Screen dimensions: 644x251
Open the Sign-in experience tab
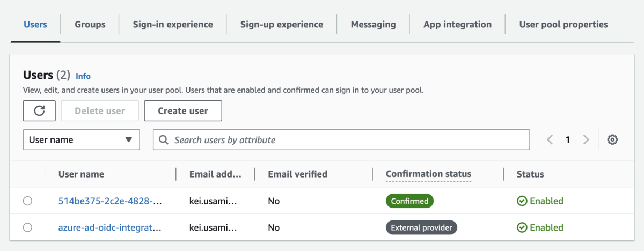173,25
